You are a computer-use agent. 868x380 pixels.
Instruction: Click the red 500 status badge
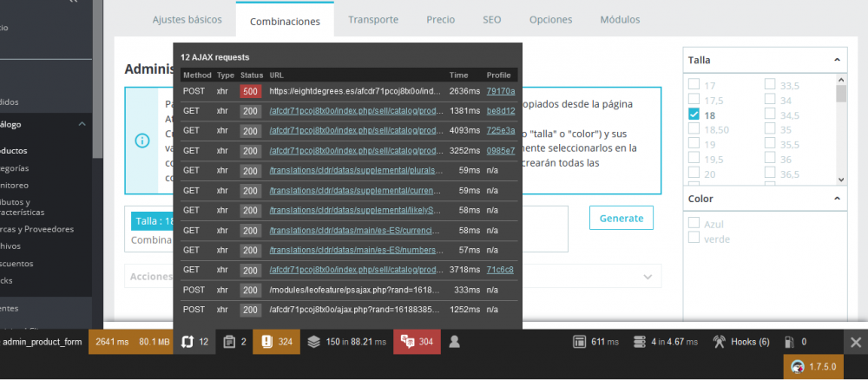250,91
